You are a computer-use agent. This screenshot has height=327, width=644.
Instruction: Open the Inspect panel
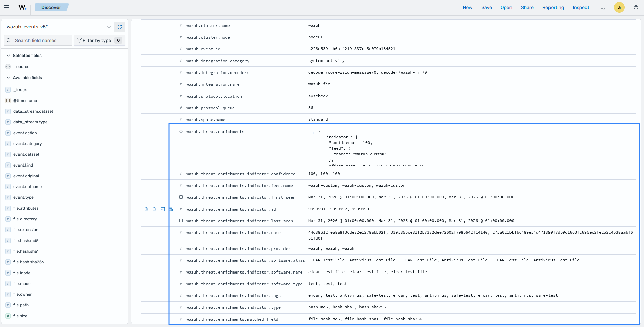tap(581, 7)
